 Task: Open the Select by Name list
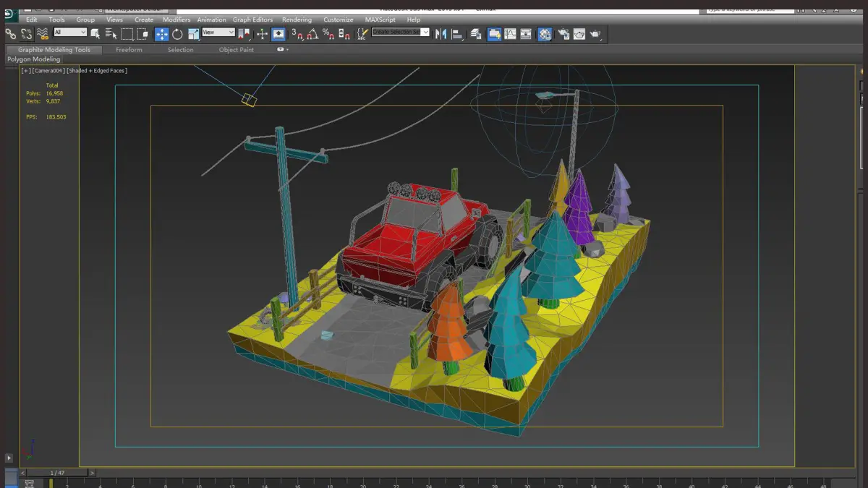(111, 34)
